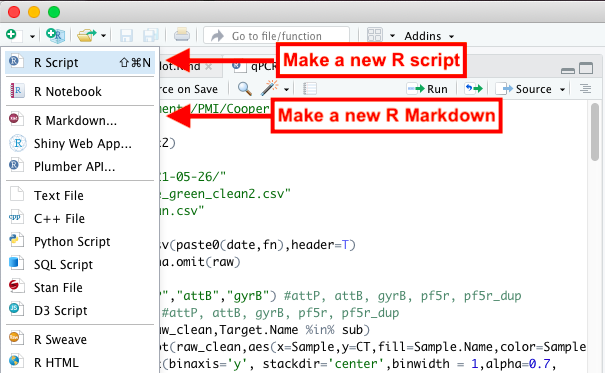This screenshot has width=605, height=373.
Task: Click the D3 Script icon
Action: 17,309
